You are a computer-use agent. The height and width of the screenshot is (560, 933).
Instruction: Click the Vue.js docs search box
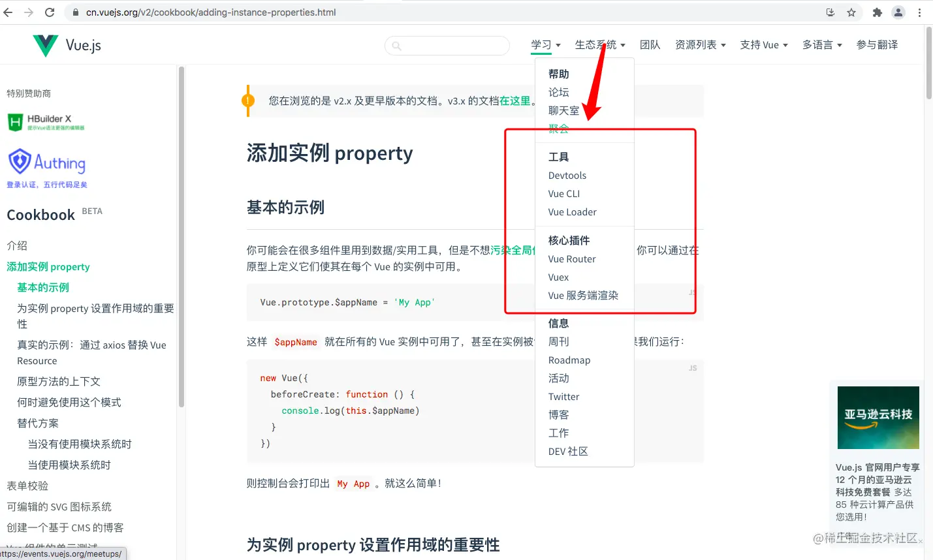(x=447, y=46)
